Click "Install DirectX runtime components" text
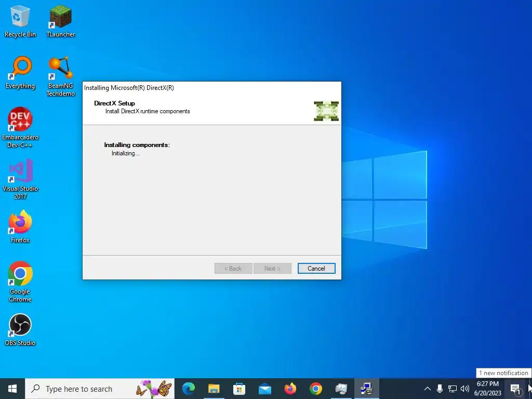This screenshot has height=399, width=532. tap(148, 111)
